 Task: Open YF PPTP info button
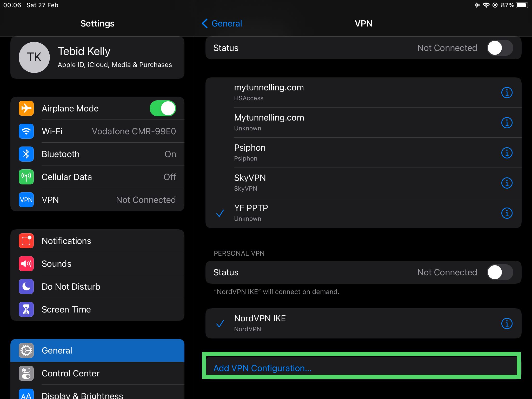tap(507, 213)
